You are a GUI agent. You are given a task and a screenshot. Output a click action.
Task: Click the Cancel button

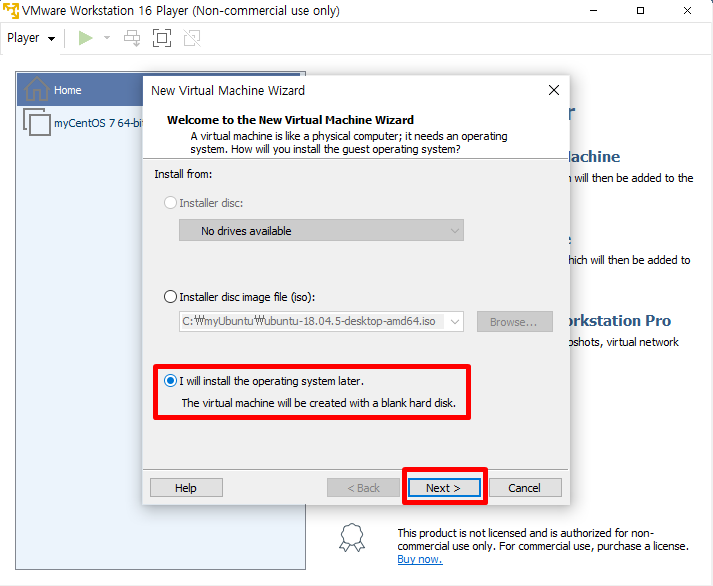(525, 488)
